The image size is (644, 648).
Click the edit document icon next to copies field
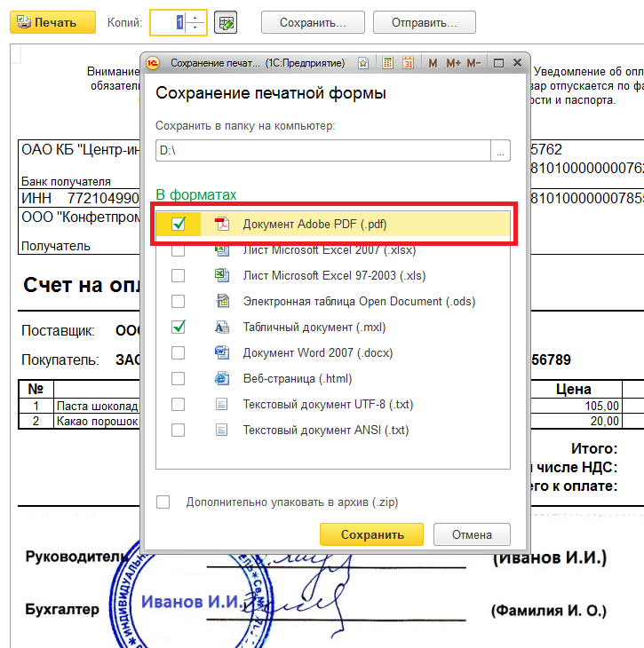click(x=226, y=23)
